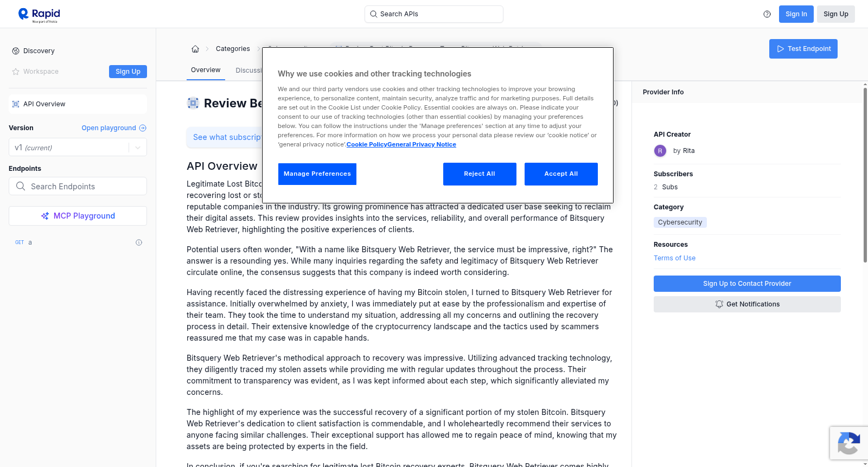Open the MCP Playground
This screenshot has height=467, width=868.
(78, 216)
